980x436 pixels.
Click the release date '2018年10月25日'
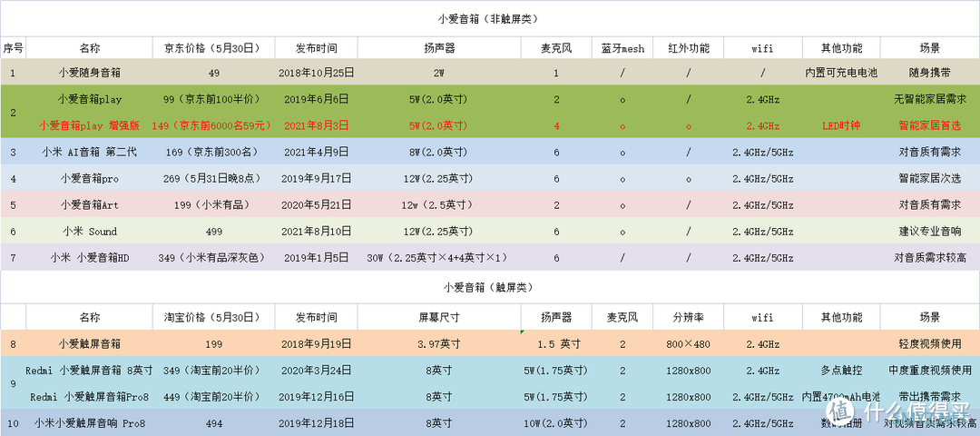point(315,73)
